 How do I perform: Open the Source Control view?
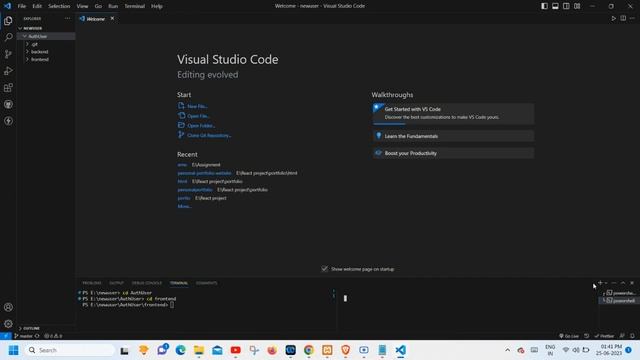click(8, 54)
